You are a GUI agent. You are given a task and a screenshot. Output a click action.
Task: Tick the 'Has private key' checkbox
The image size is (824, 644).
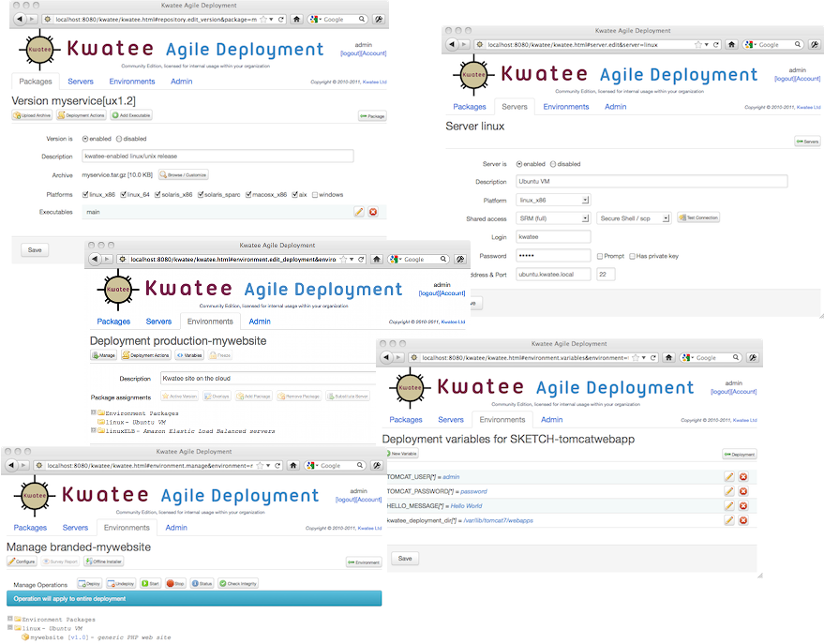tap(633, 256)
